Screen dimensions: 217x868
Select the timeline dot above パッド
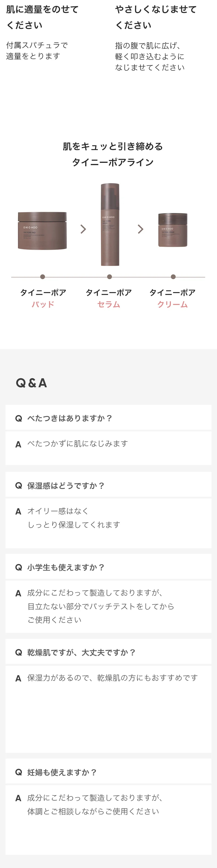42,277
